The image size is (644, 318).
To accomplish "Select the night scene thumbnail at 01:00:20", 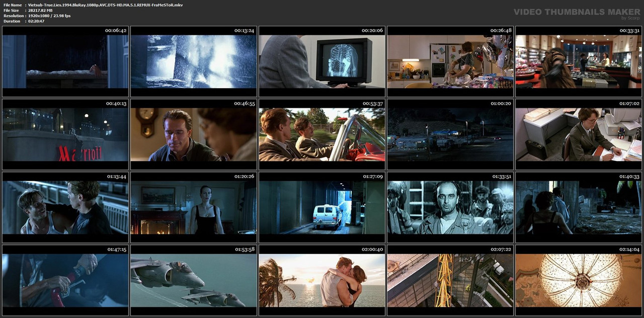I will point(450,134).
